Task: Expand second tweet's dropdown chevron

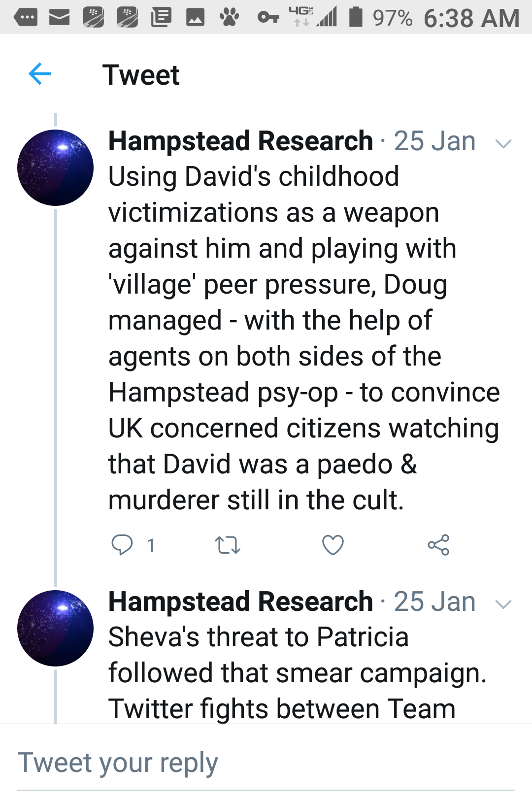Action: click(503, 604)
